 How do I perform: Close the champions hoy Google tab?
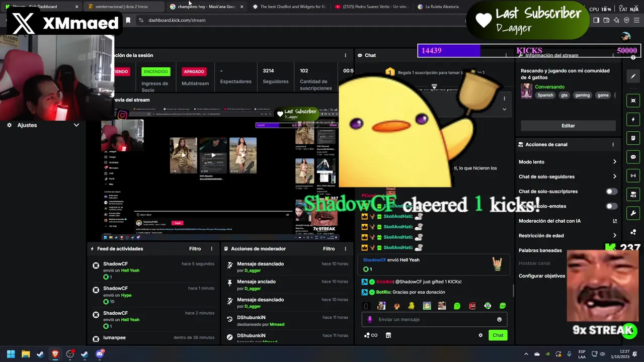pyautogui.click(x=242, y=7)
